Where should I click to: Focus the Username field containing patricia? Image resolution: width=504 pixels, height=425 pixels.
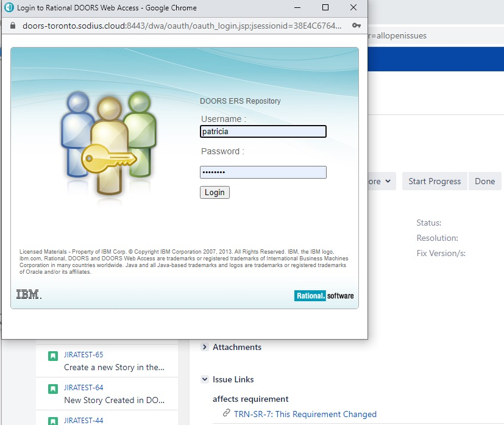(263, 131)
